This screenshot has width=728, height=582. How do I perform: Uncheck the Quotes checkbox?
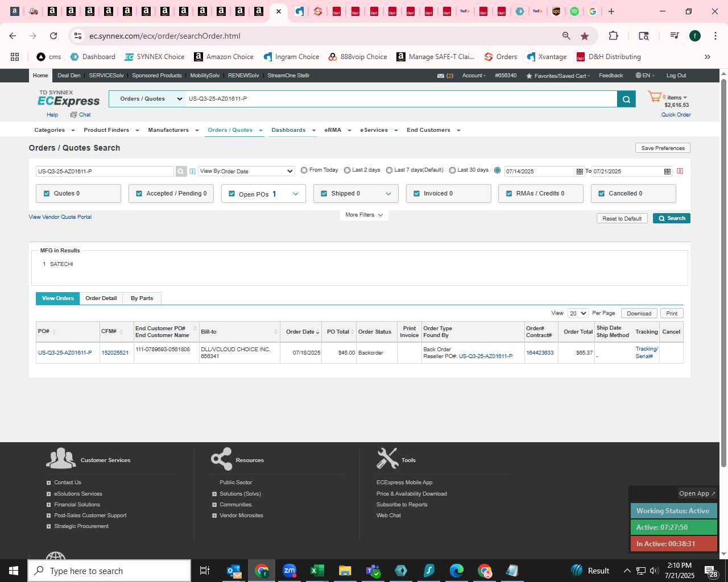click(x=47, y=193)
